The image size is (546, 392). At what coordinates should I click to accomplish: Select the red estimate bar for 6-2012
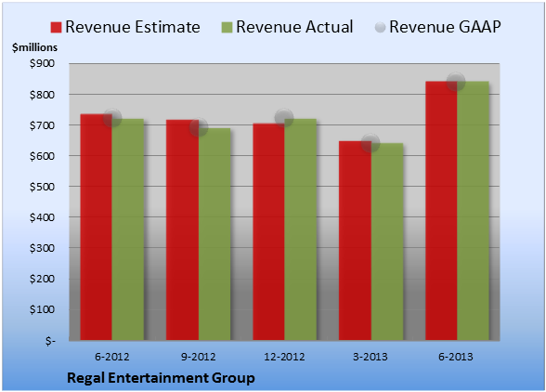[97, 227]
